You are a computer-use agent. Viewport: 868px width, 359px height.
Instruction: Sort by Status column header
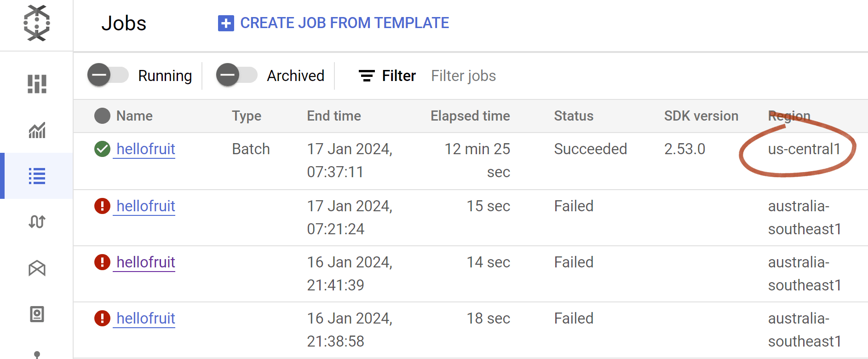pos(574,116)
